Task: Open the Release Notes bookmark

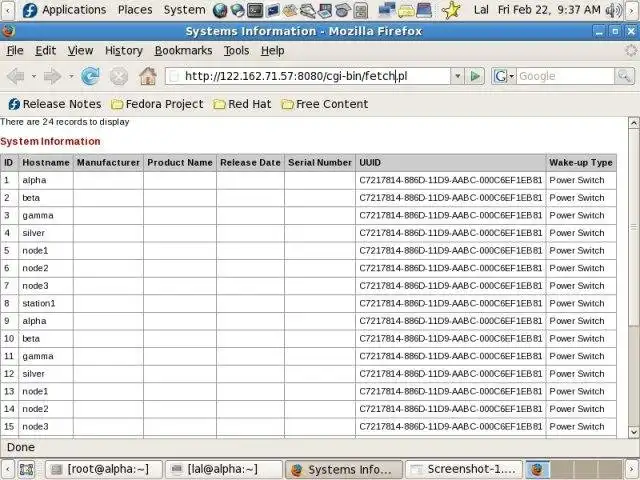Action: (55, 104)
